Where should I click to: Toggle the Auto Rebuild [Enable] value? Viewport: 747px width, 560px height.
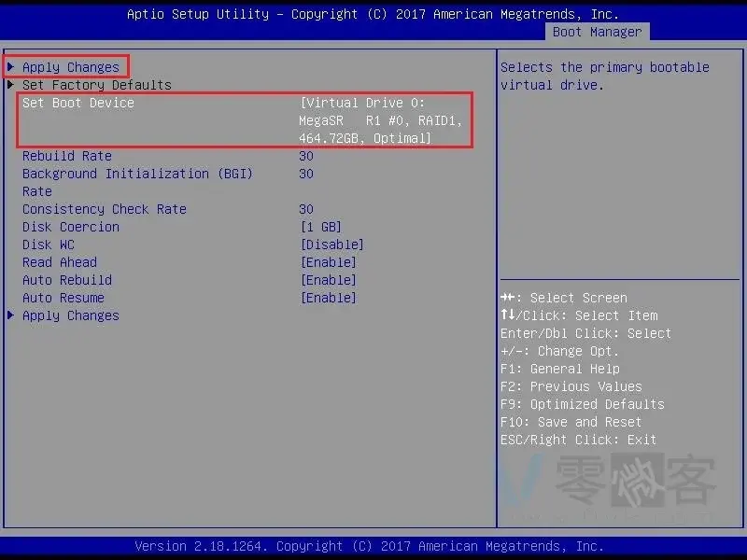click(328, 280)
